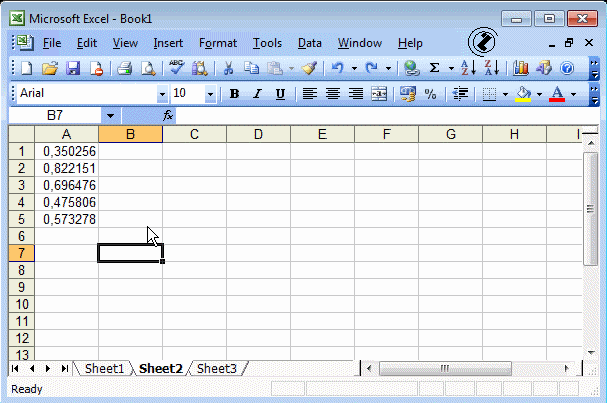This screenshot has width=607, height=403.
Task: Open the Fill Color paint bucket
Action: click(521, 94)
